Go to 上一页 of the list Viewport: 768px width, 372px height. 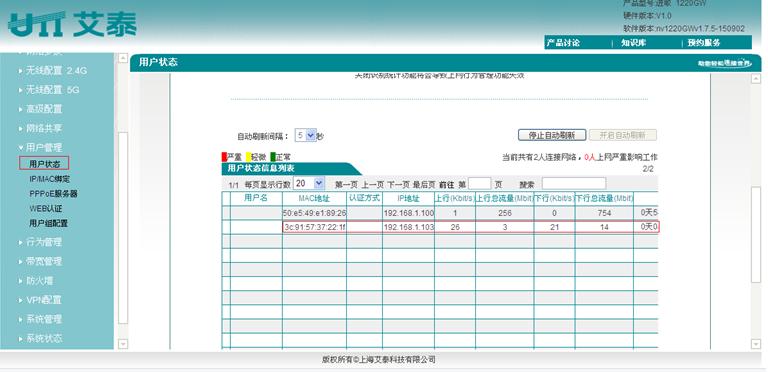pos(373,185)
